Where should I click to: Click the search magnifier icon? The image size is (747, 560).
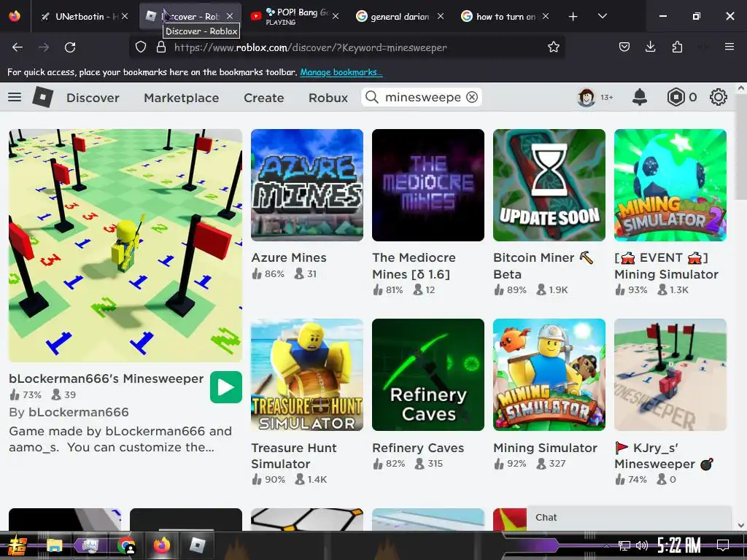372,97
